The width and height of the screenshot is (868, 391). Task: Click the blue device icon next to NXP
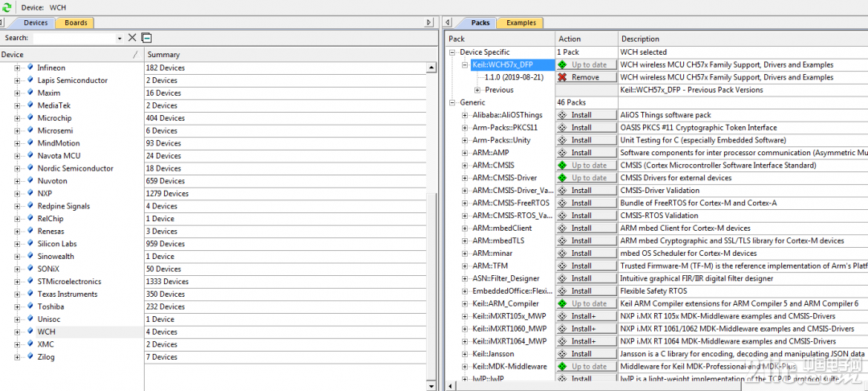[30, 193]
